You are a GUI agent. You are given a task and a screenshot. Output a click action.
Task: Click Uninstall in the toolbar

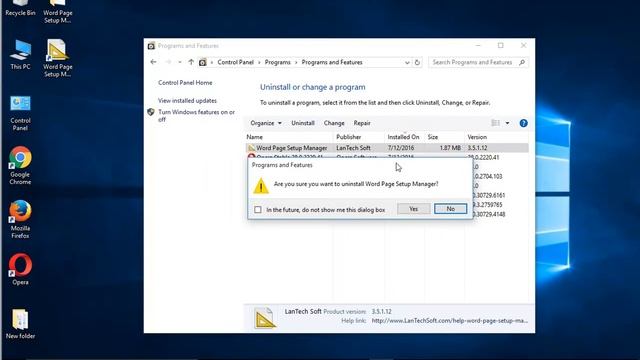(303, 123)
